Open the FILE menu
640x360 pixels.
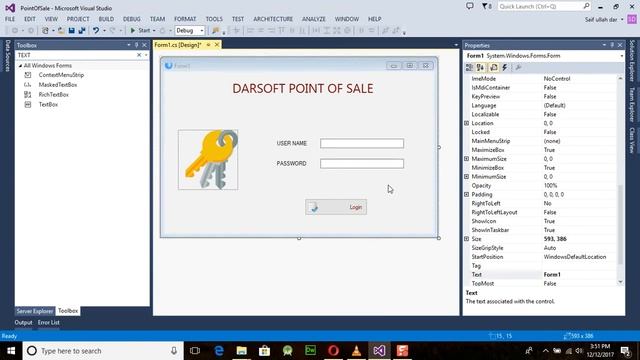point(10,19)
